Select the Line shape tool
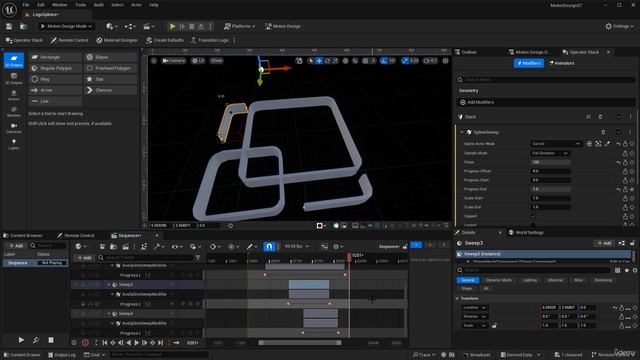640x360 pixels. click(x=56, y=101)
